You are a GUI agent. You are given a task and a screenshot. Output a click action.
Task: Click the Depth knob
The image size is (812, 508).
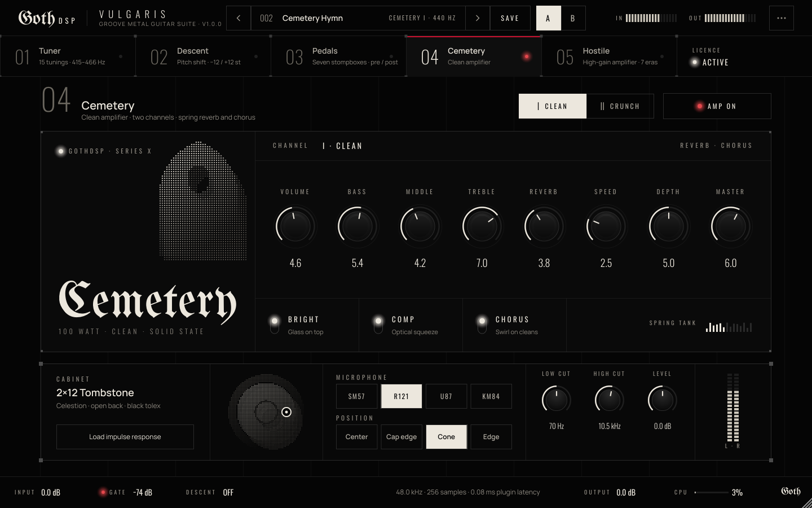(668, 226)
